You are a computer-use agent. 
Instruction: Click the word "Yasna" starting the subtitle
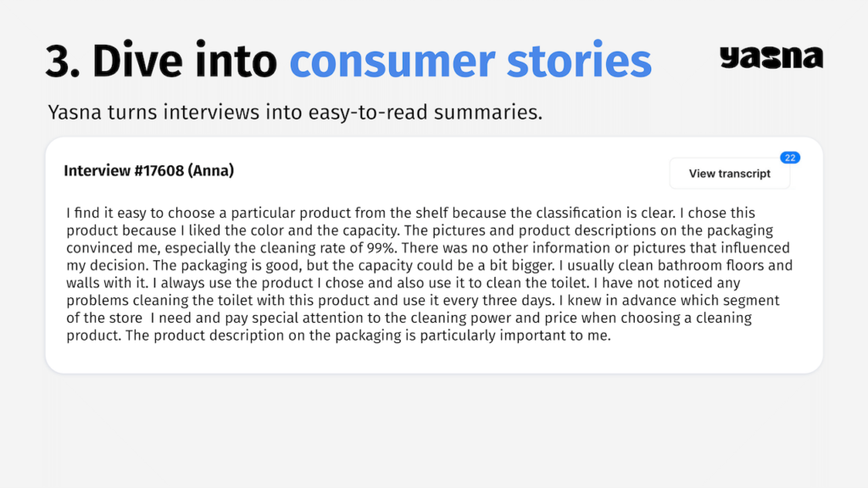[x=75, y=113]
